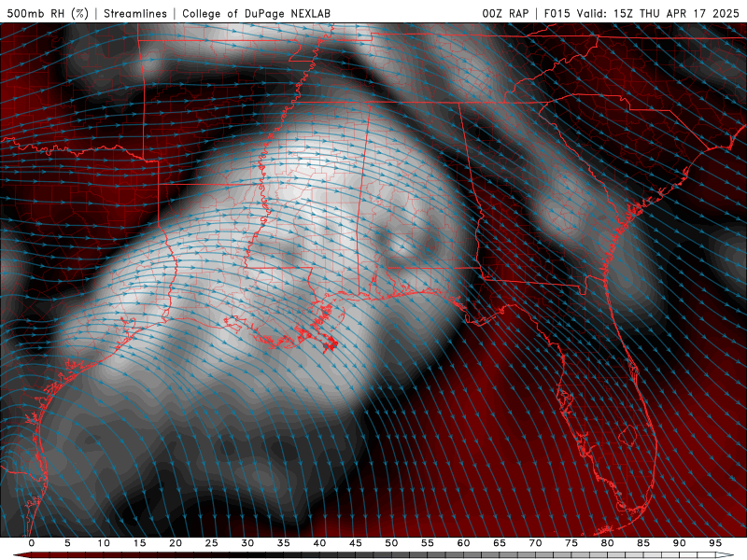Viewport: 747px width, 560px height.
Task: Click the colorbar label "10"
Action: click(104, 543)
